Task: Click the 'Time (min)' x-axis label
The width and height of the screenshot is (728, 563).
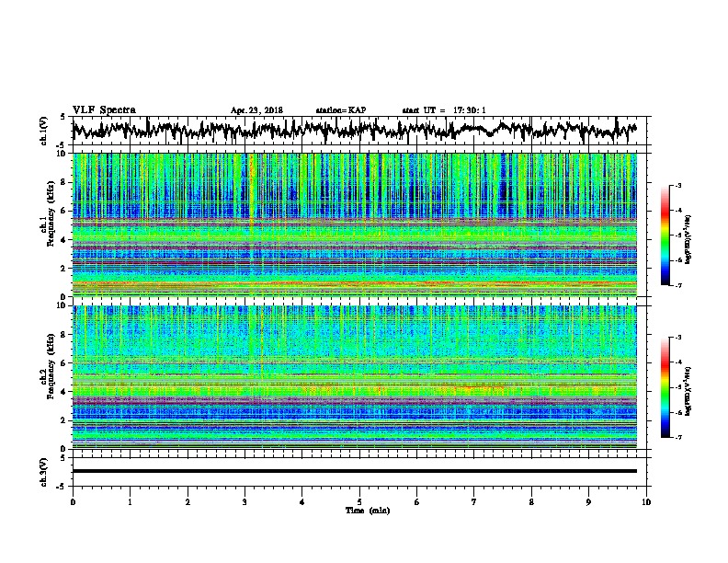Action: (x=368, y=511)
